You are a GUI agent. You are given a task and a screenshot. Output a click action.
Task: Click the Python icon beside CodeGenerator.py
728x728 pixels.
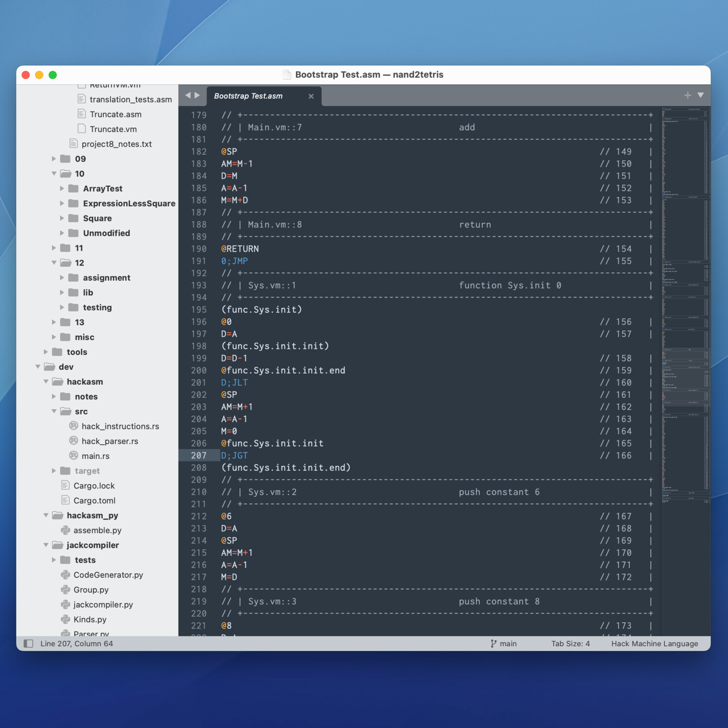point(66,575)
